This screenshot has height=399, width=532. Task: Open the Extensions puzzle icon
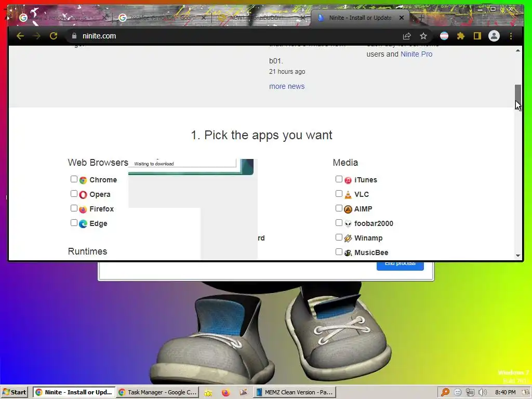click(x=461, y=36)
